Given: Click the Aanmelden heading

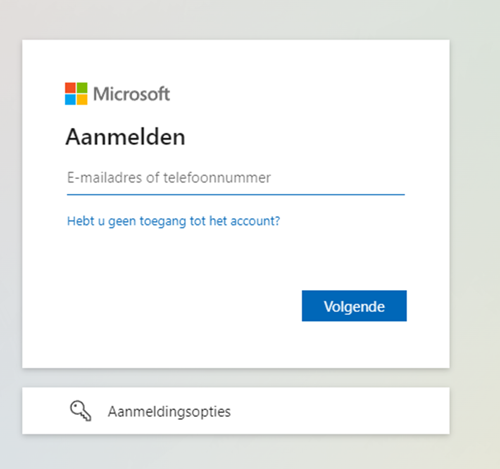Looking at the screenshot, I should pos(125,137).
